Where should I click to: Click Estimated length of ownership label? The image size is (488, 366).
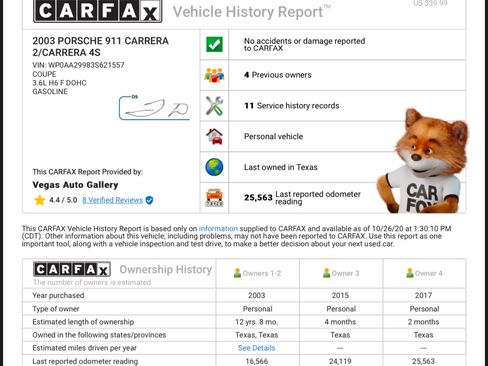pyautogui.click(x=83, y=322)
